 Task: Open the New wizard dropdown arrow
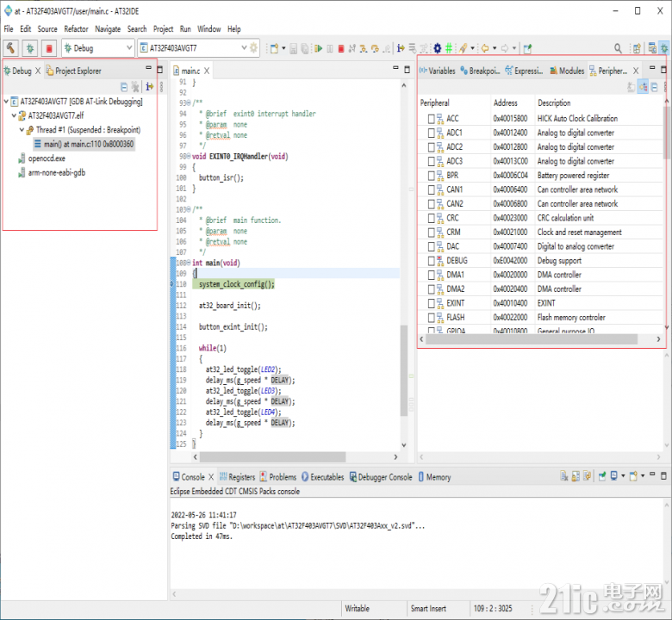[283, 48]
